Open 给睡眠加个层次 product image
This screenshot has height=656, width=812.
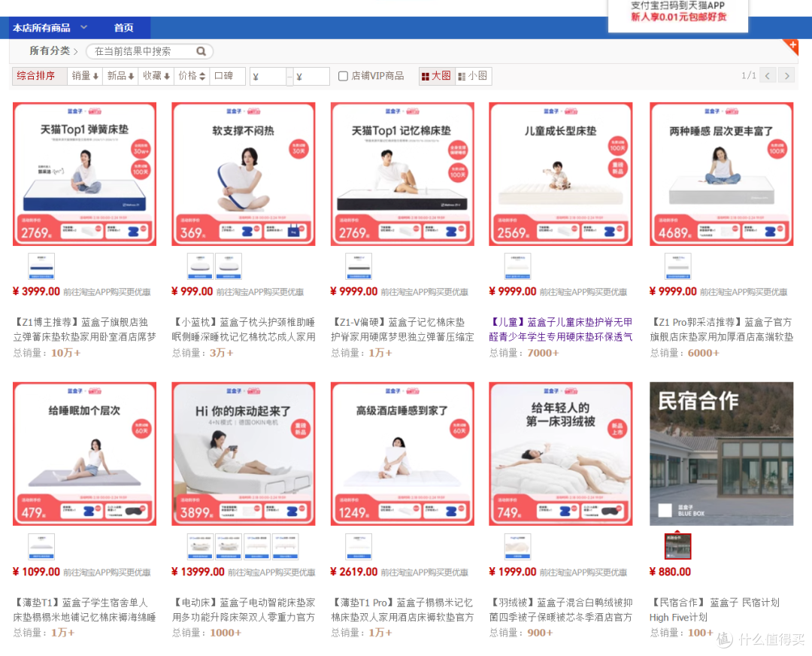[x=84, y=454]
